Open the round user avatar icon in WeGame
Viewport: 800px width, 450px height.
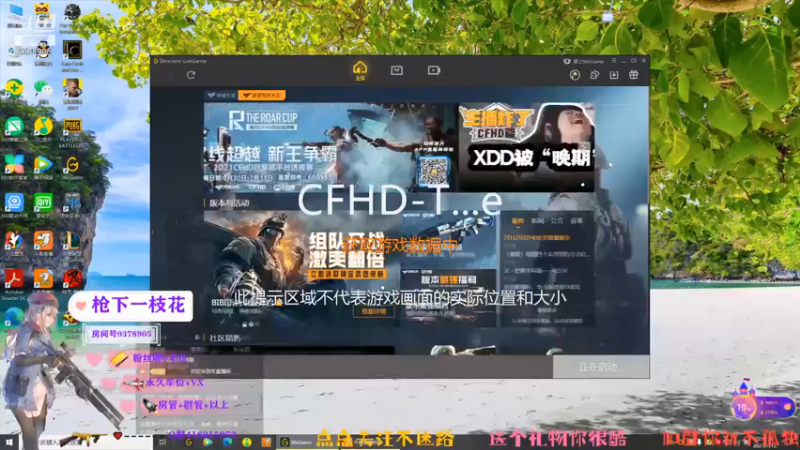(575, 75)
